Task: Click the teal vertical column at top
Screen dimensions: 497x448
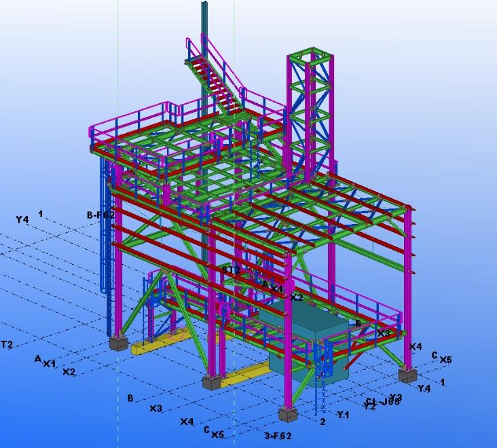Action: coord(204,27)
